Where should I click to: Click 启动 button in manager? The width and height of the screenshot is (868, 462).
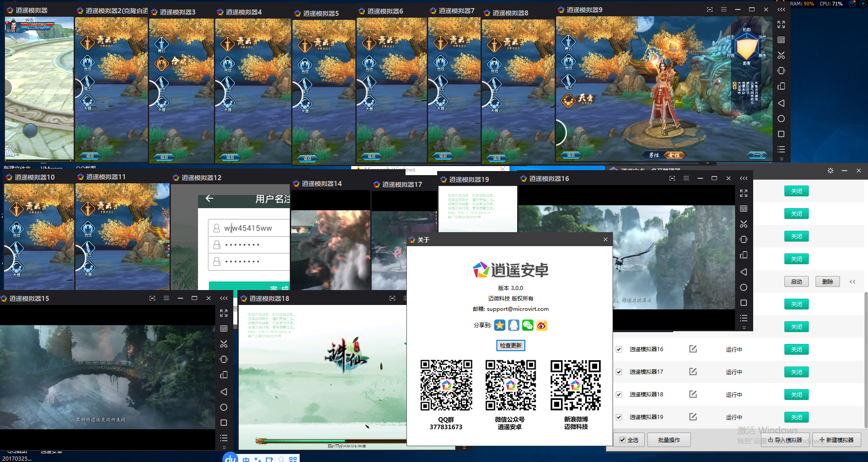pos(797,281)
